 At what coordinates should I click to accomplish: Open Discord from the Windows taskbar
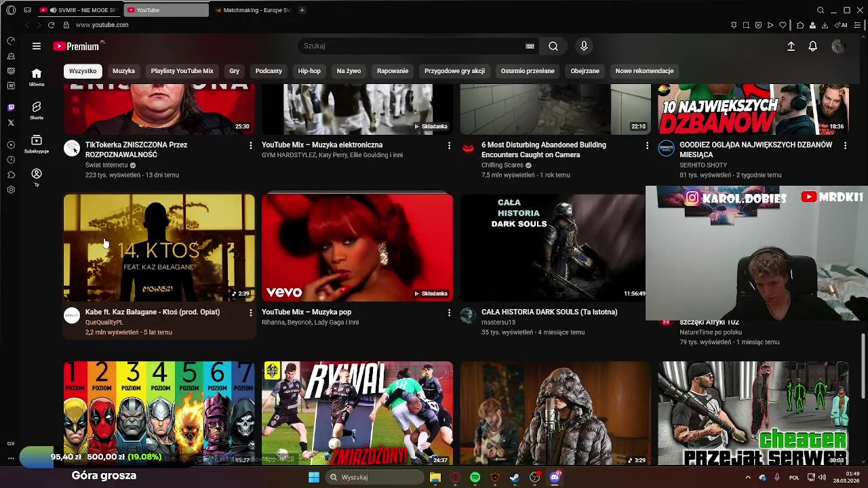click(555, 477)
